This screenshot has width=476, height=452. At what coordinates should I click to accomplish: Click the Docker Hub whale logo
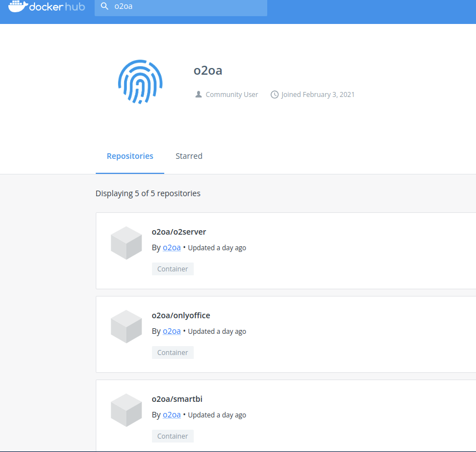[46, 6]
